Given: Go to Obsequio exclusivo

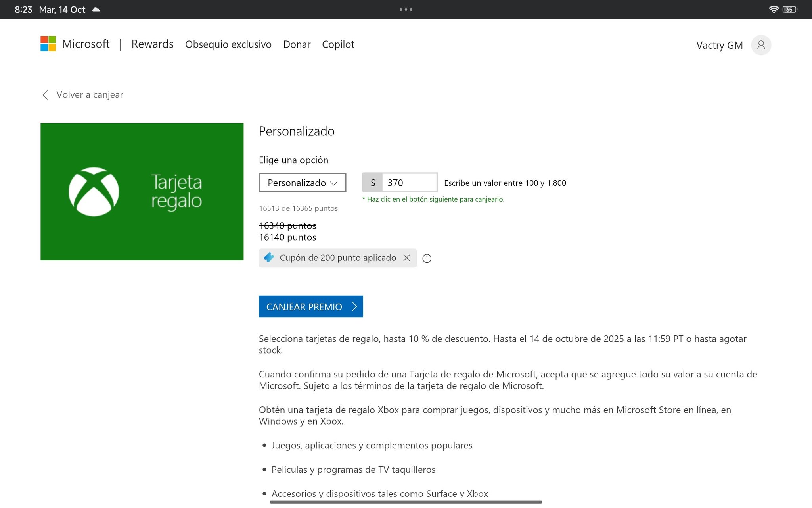Looking at the screenshot, I should (x=228, y=44).
